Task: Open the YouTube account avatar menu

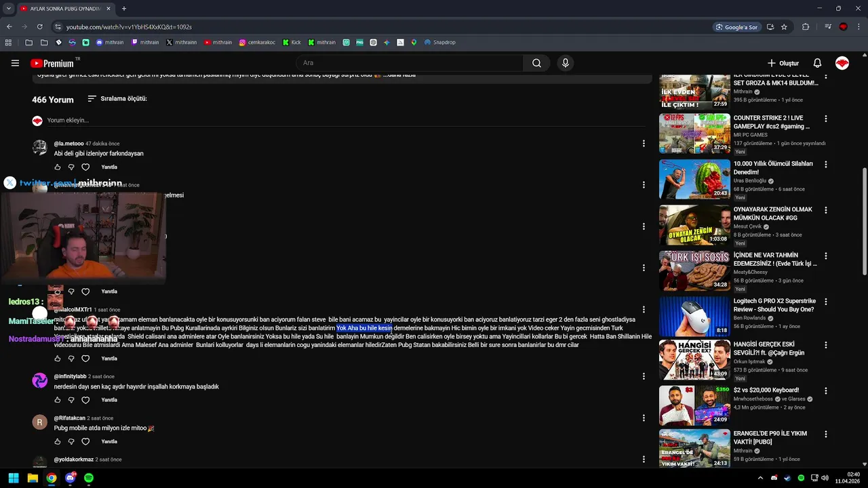Action: (x=842, y=63)
